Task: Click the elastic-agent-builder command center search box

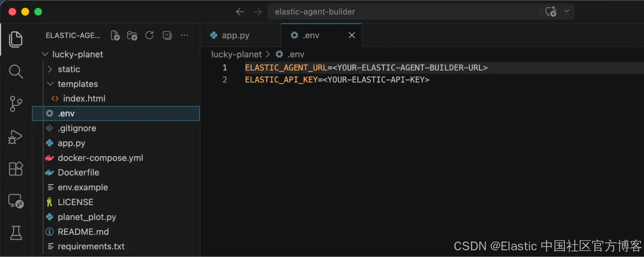Action: pyautogui.click(x=404, y=12)
